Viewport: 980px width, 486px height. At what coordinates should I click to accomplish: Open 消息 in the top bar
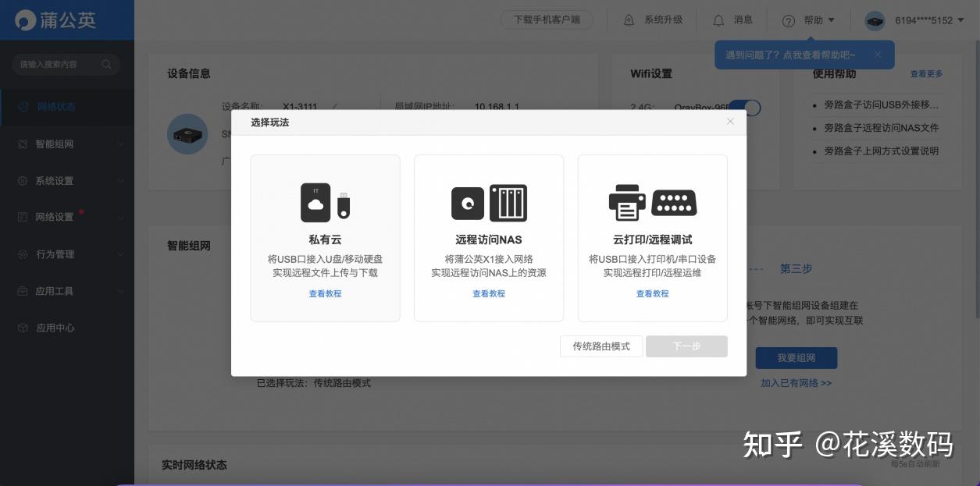click(x=743, y=20)
